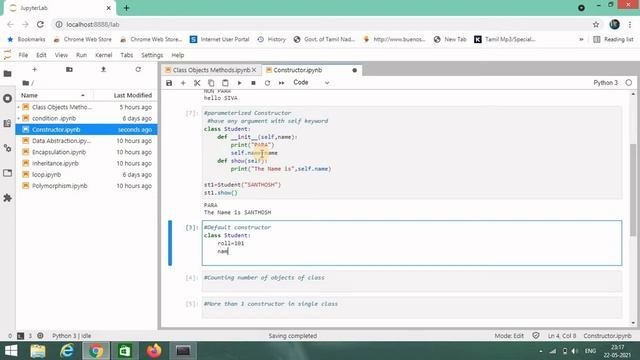Select loop.ipynb in the file list
This screenshot has width=640, height=360.
click(x=87, y=174)
